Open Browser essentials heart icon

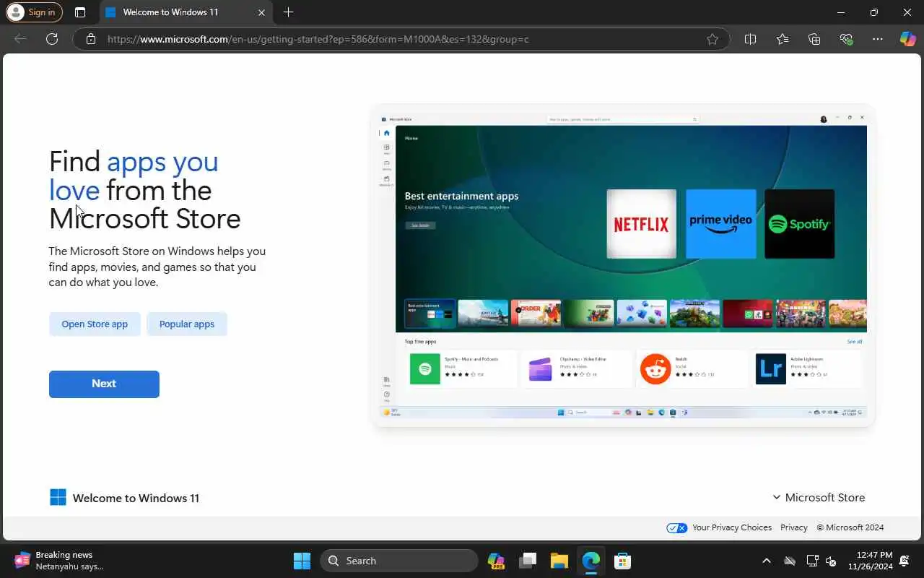click(846, 39)
